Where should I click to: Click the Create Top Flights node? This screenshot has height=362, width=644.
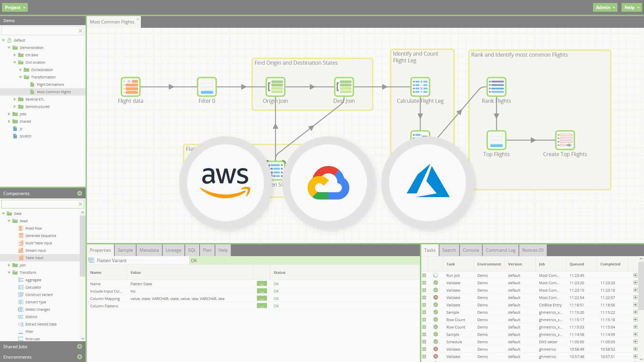tap(565, 140)
